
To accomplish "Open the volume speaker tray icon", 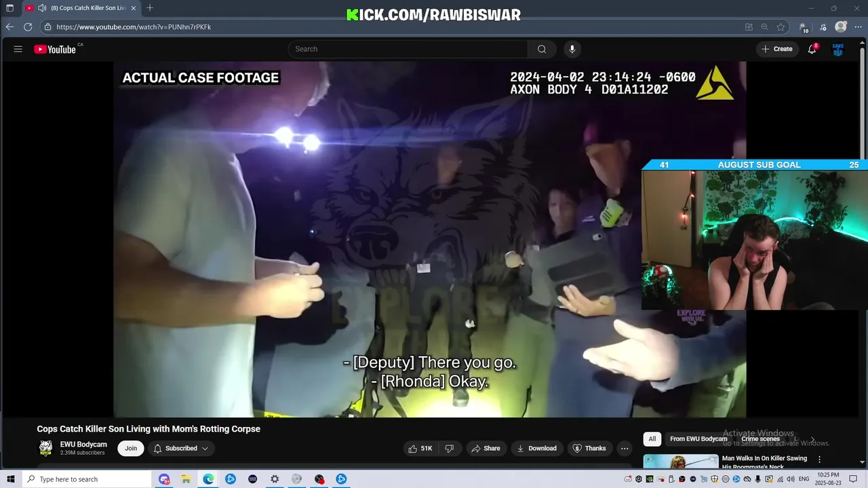I will click(791, 479).
